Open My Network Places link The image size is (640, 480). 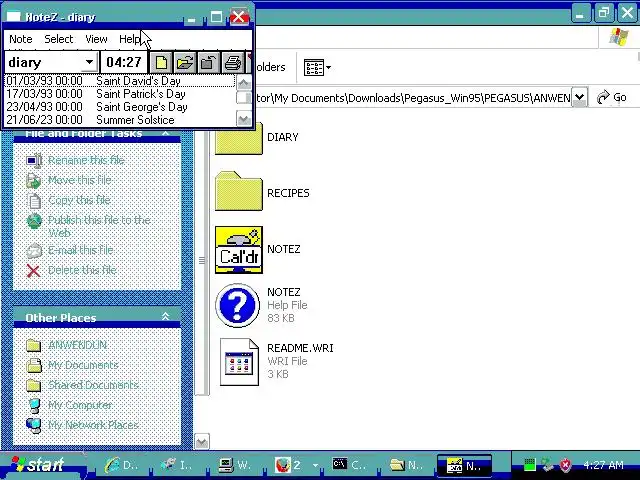[93, 425]
